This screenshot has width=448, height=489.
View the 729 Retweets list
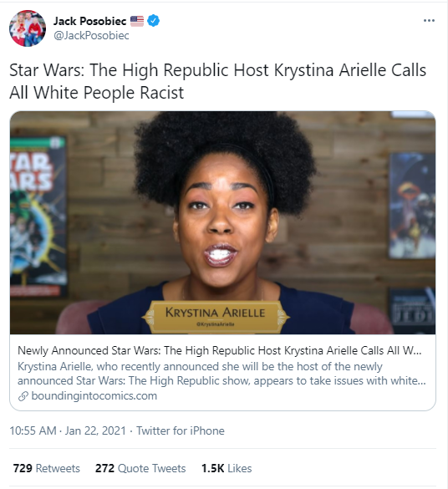pos(47,468)
